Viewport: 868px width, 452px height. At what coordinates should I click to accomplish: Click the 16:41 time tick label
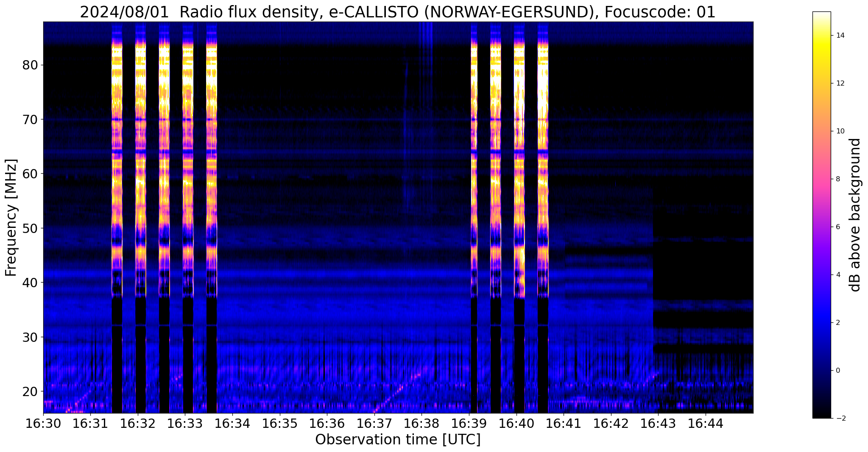[564, 423]
